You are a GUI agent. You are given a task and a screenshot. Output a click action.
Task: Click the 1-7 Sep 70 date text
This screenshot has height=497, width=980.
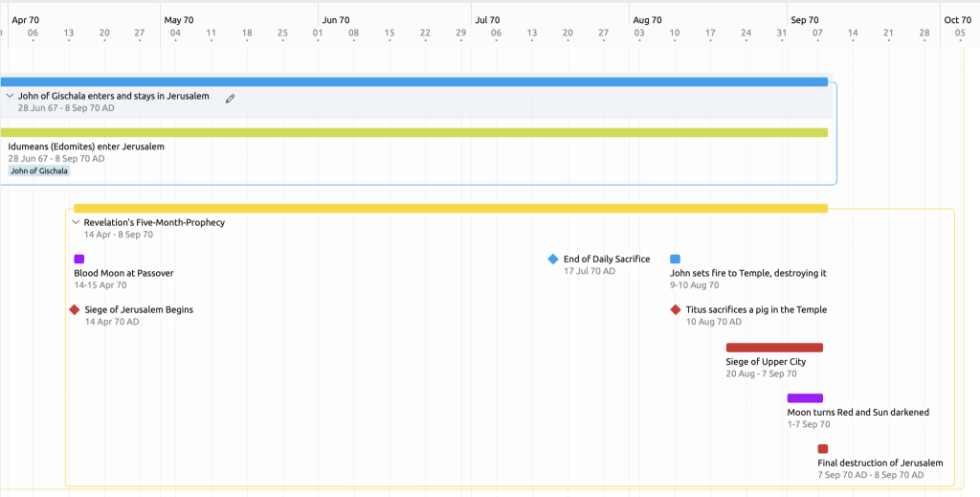point(809,424)
